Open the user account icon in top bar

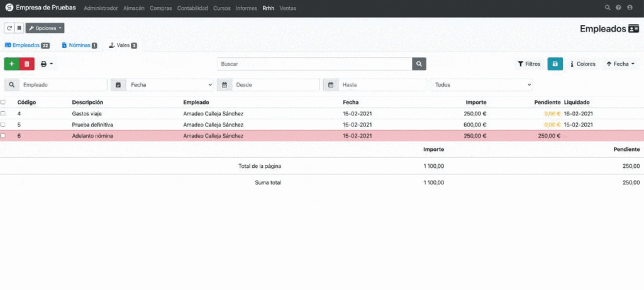coord(630,8)
